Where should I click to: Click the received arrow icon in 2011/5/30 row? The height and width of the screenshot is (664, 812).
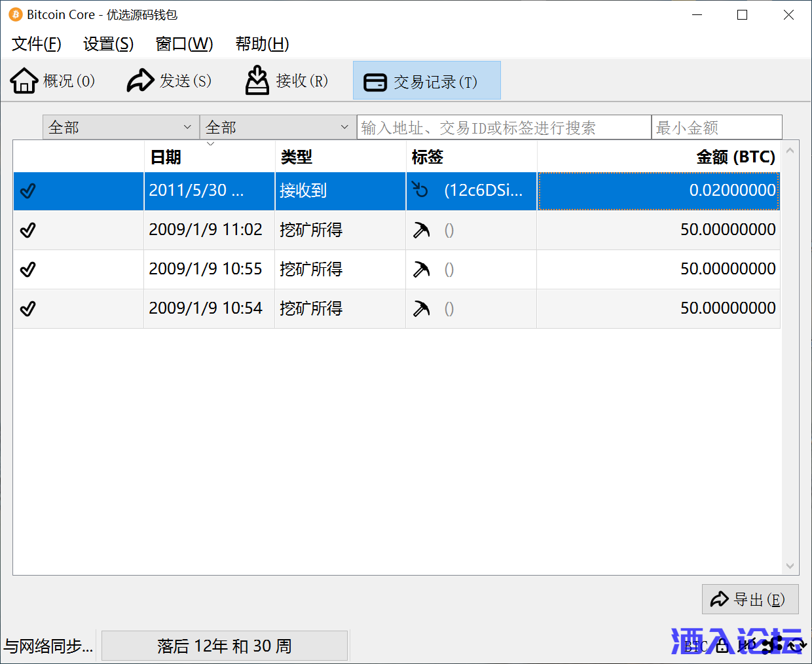[x=420, y=191]
